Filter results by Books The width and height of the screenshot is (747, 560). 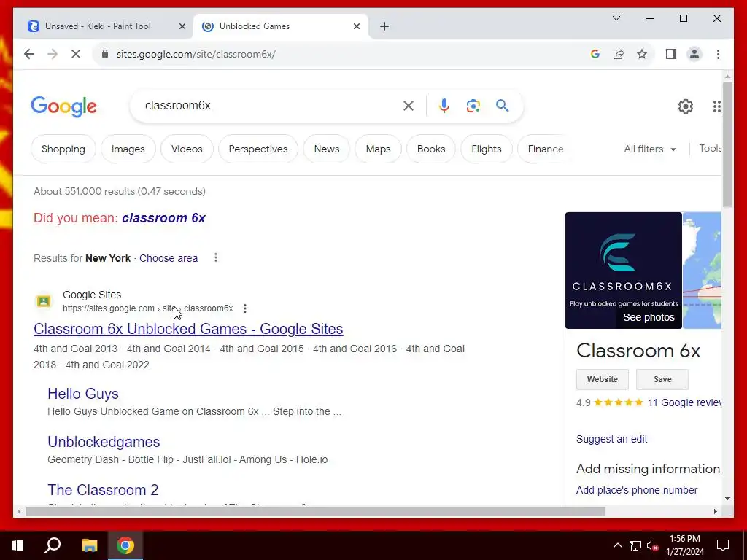(431, 149)
